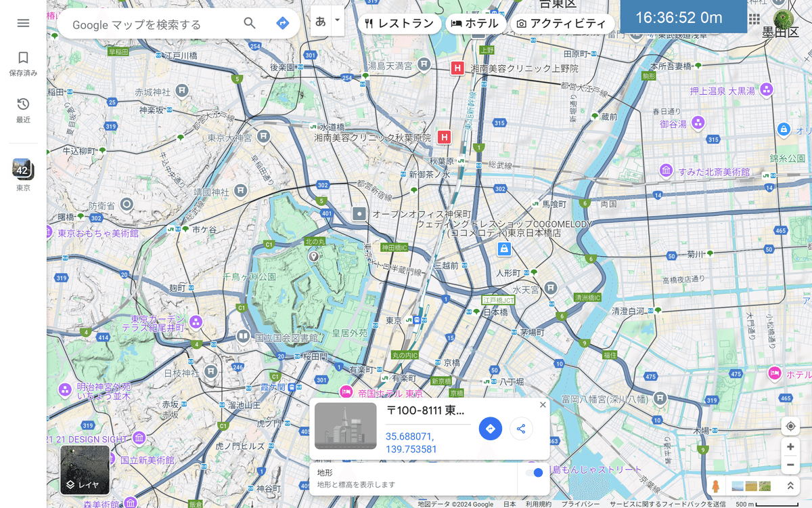Click the Street View pegman

[x=715, y=486]
